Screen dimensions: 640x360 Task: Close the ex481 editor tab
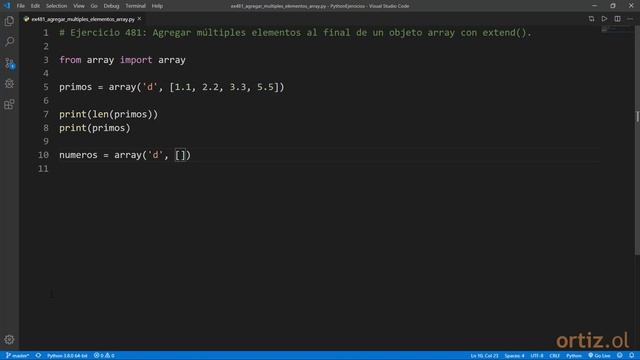[139, 19]
